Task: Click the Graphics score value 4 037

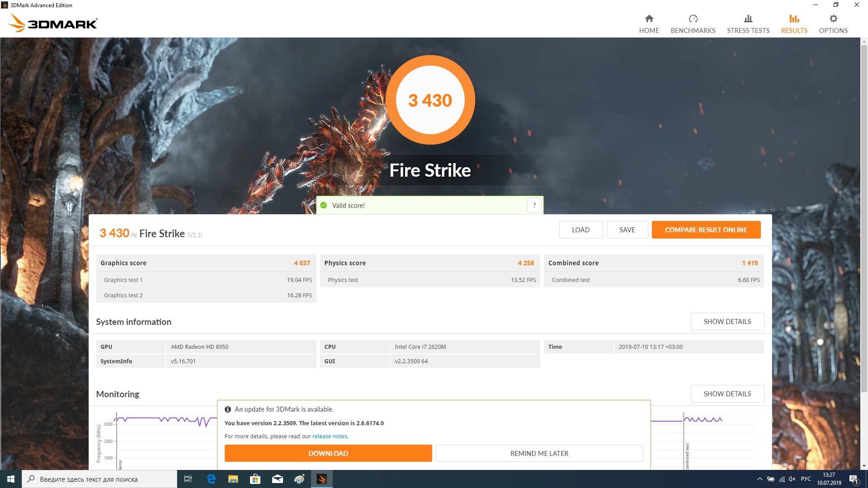Action: click(302, 263)
